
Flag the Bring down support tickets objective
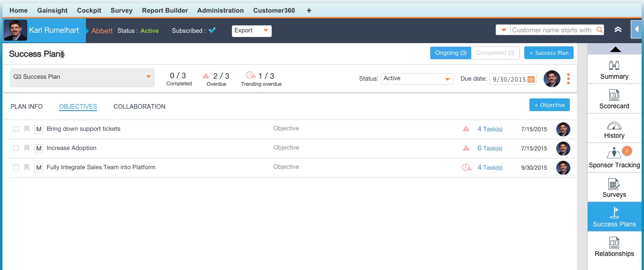tap(27, 128)
